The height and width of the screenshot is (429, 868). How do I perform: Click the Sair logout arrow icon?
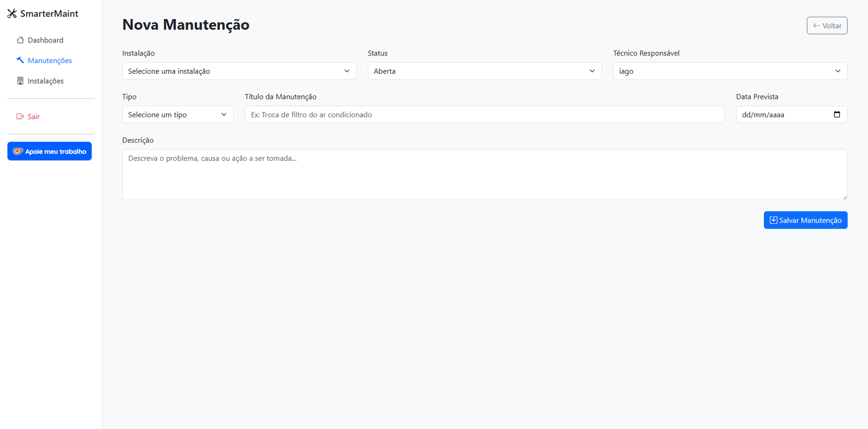pyautogui.click(x=20, y=117)
